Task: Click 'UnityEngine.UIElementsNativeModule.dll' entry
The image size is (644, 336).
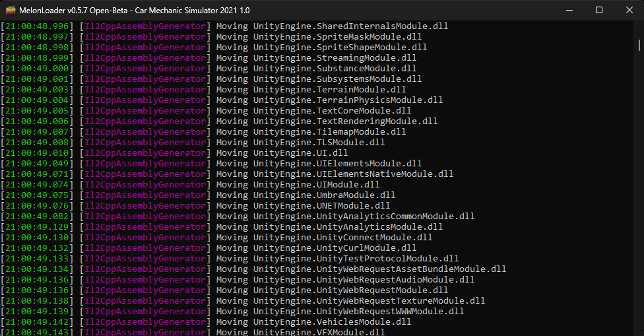Action: (x=353, y=174)
